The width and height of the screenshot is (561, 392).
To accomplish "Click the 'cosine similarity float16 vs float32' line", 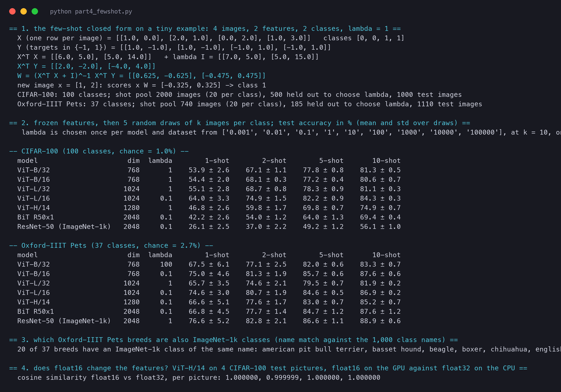I will click(199, 377).
